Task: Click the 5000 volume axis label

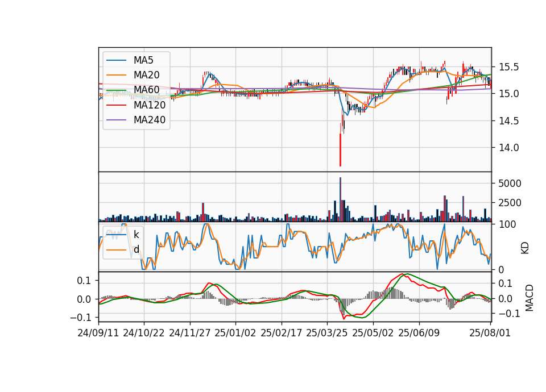Action: point(510,184)
